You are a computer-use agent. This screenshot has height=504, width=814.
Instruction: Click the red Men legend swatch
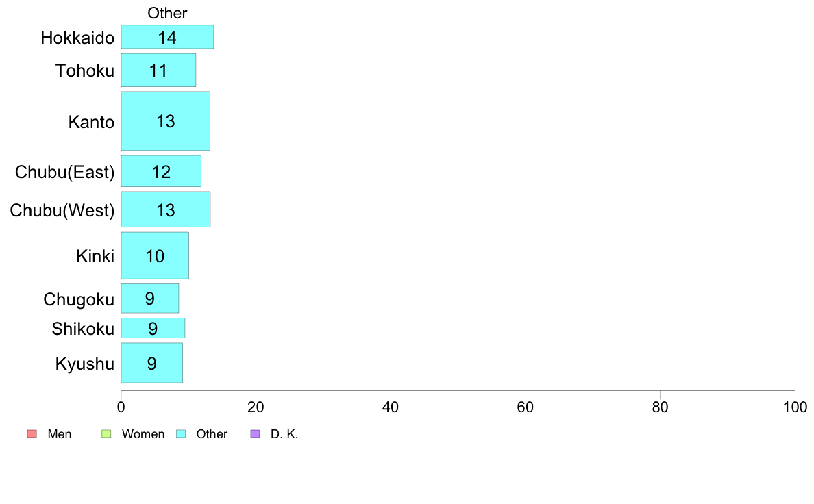[x=32, y=433]
